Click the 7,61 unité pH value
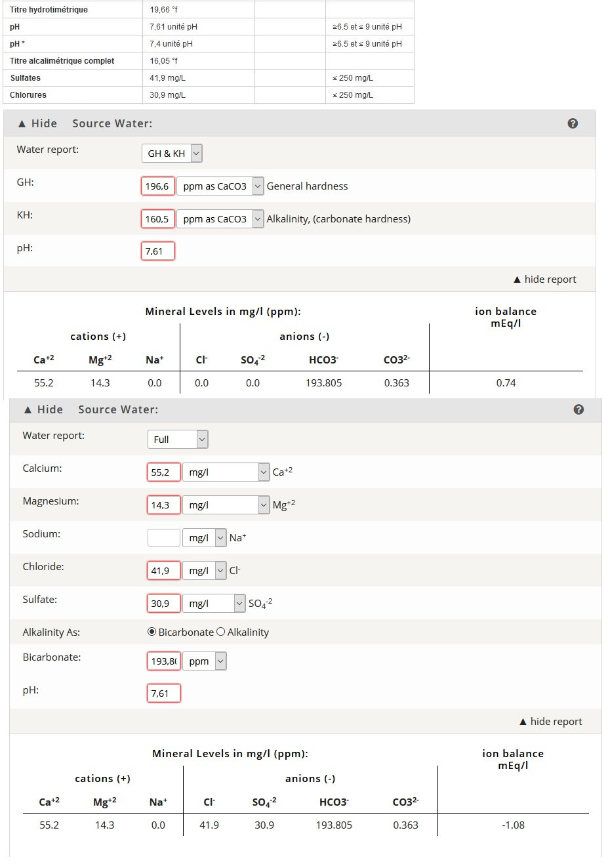608x868 pixels. [173, 27]
